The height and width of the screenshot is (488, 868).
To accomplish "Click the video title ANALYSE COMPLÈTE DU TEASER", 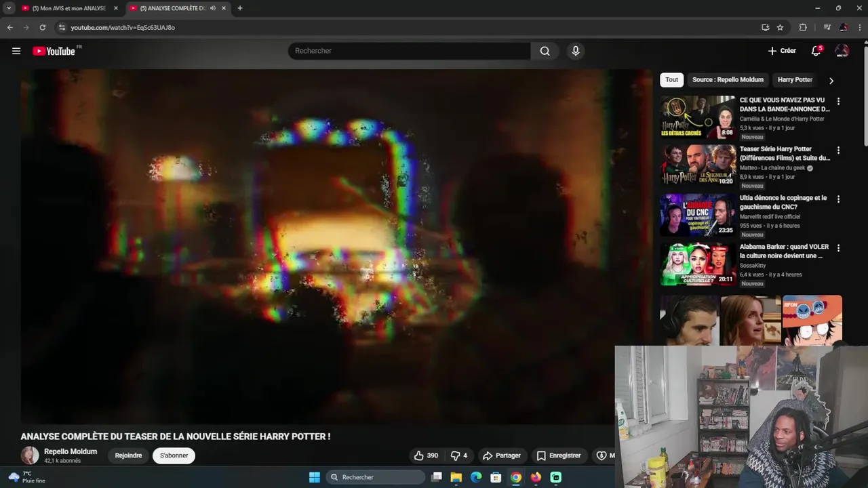I will pos(176,436).
